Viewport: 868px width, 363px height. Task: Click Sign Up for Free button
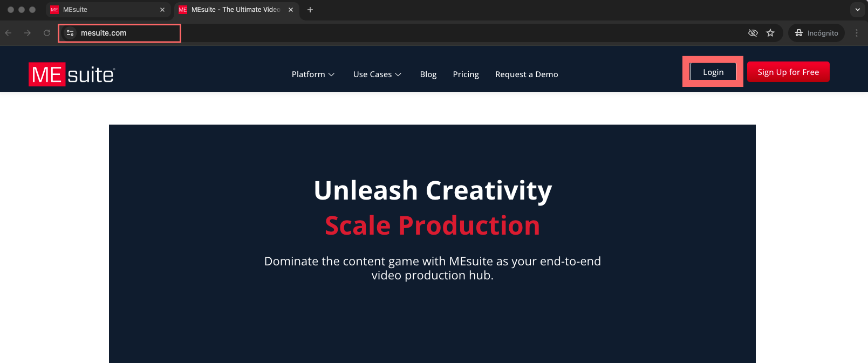(x=788, y=72)
